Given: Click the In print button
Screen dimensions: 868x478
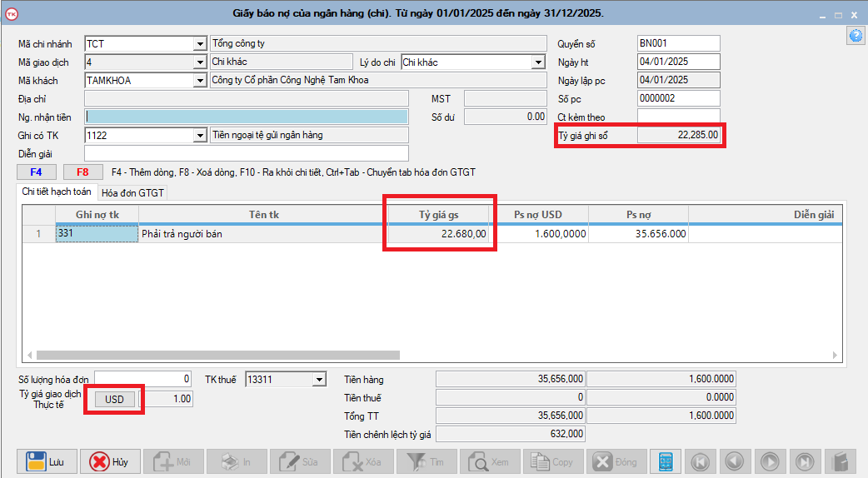Looking at the screenshot, I should coord(237,461).
